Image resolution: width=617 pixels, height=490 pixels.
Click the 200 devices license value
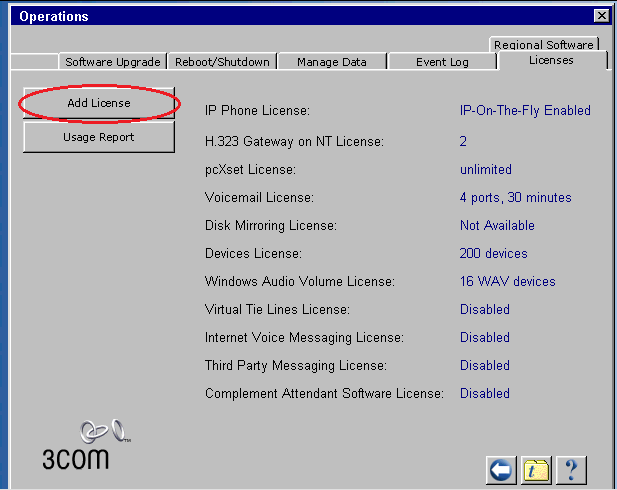click(x=493, y=254)
